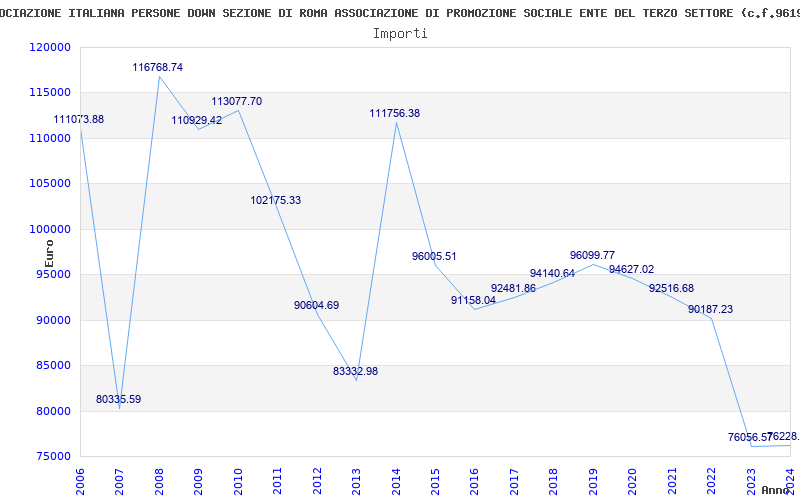
Task: Click the 2022 x-axis year label
Action: tap(711, 480)
